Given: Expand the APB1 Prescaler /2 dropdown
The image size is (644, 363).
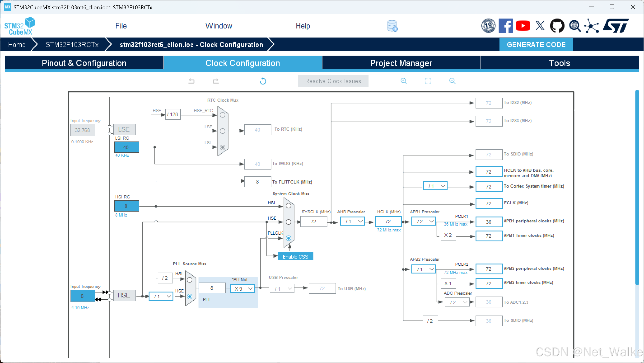Looking at the screenshot, I should [x=424, y=222].
